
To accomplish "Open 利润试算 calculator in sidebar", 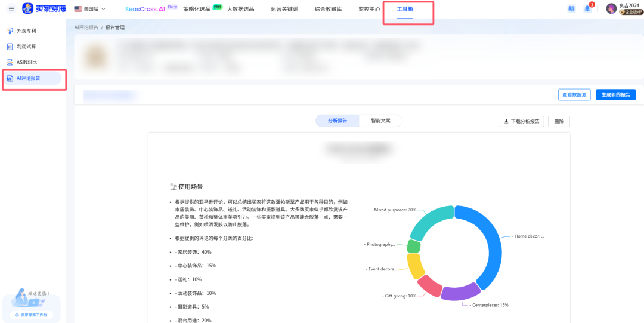I will coord(26,47).
